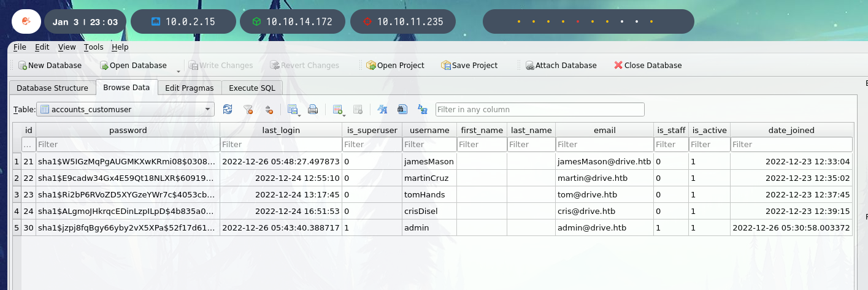Image resolution: width=868 pixels, height=290 pixels.
Task: Click the save table as icon
Action: pyautogui.click(x=293, y=110)
